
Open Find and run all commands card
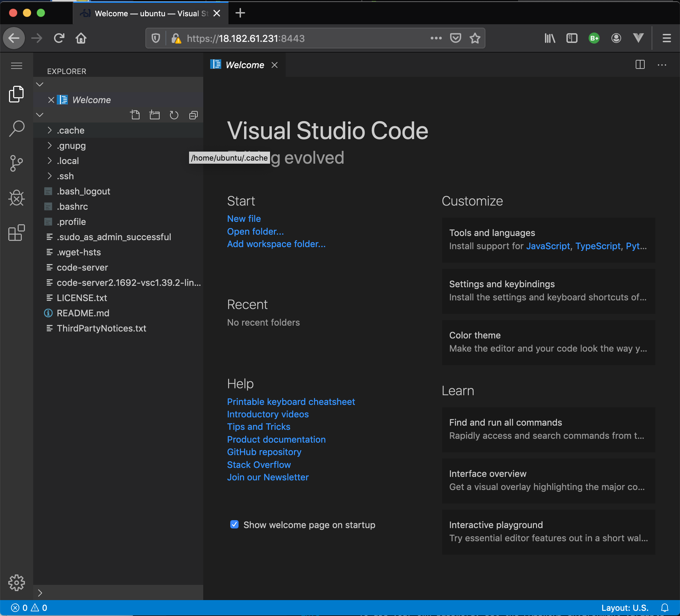(548, 429)
